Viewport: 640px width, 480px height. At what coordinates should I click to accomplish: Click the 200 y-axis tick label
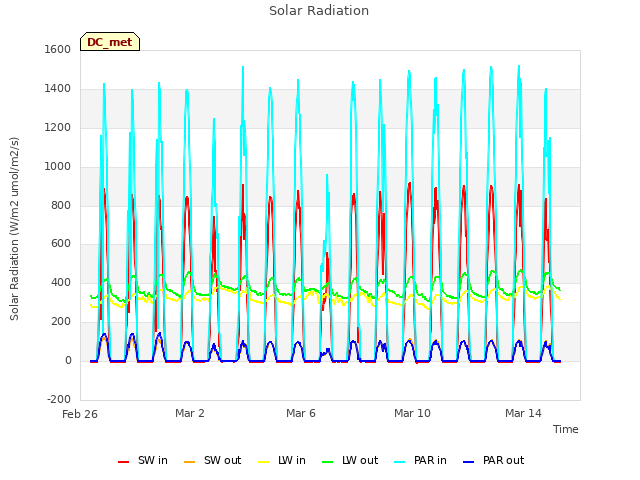tap(61, 322)
